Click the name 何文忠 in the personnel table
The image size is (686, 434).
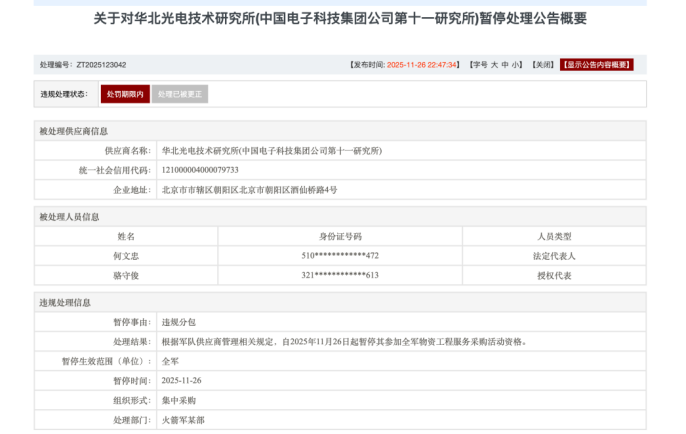(x=126, y=256)
